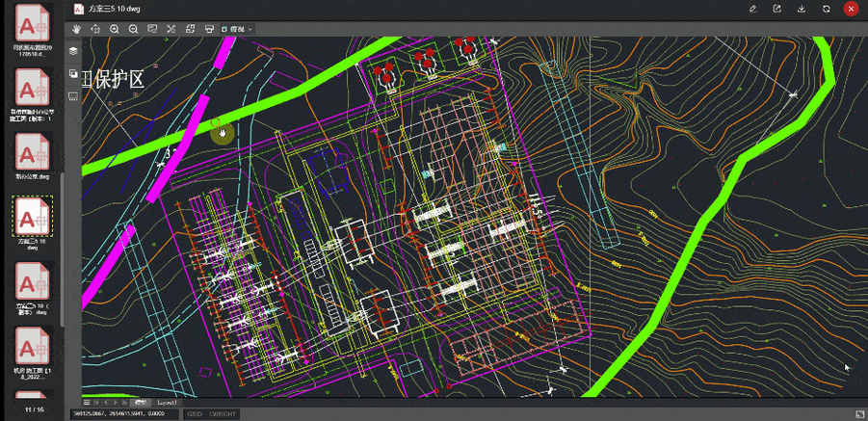Go to previous layout tab arrow
Screen dimensions: 868x421
coord(106,402)
